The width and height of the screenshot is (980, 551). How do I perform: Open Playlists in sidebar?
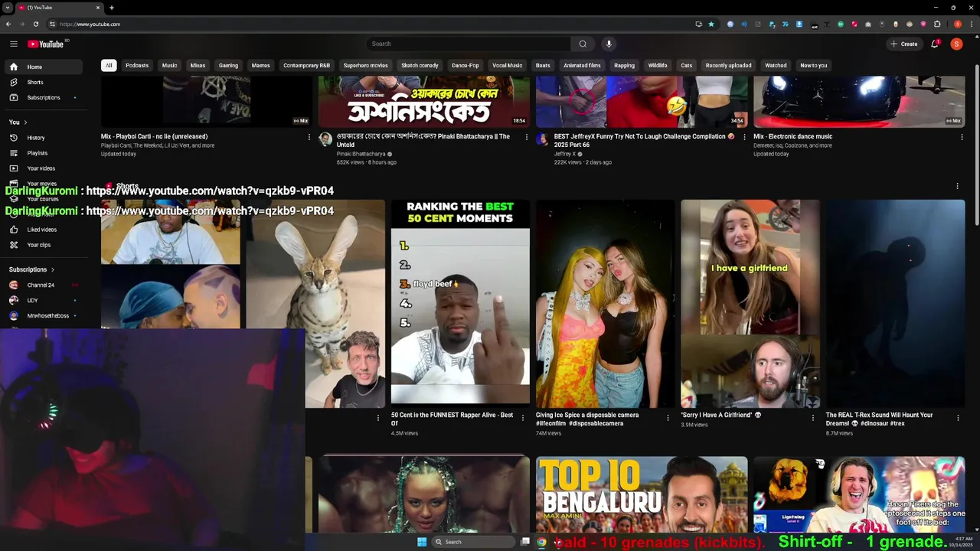(42, 153)
